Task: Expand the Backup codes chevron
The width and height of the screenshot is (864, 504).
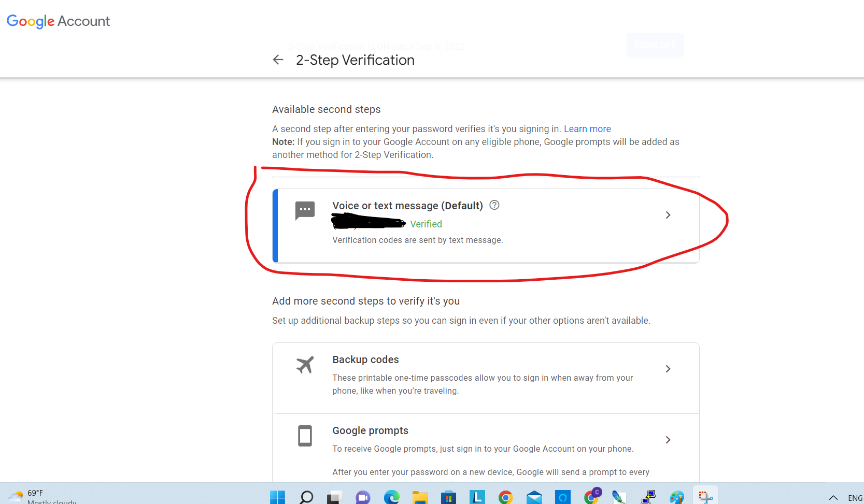Action: pyautogui.click(x=668, y=369)
